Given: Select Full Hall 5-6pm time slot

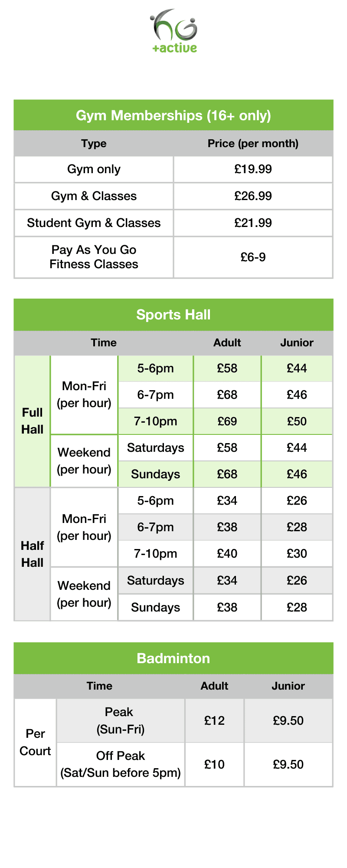Looking at the screenshot, I should tap(155, 368).
